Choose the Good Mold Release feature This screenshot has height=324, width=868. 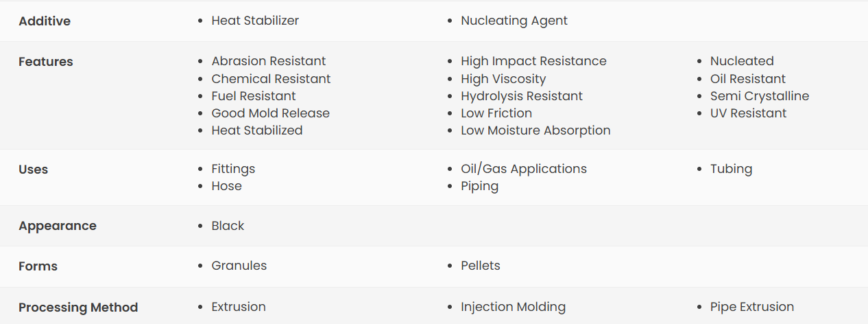click(x=270, y=113)
